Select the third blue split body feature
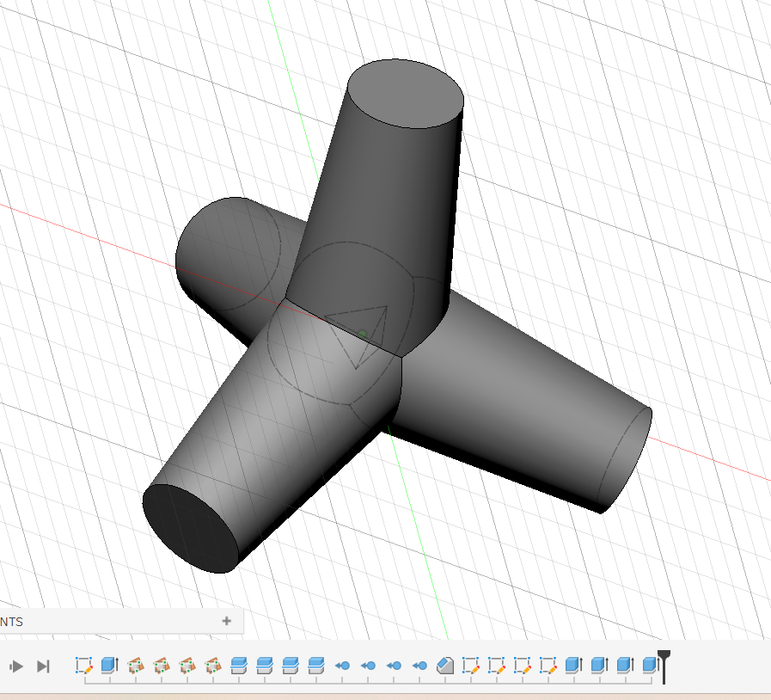Image resolution: width=771 pixels, height=700 pixels. tap(291, 666)
